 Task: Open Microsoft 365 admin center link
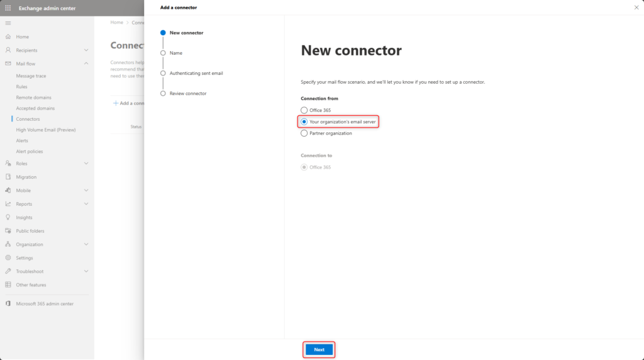45,304
